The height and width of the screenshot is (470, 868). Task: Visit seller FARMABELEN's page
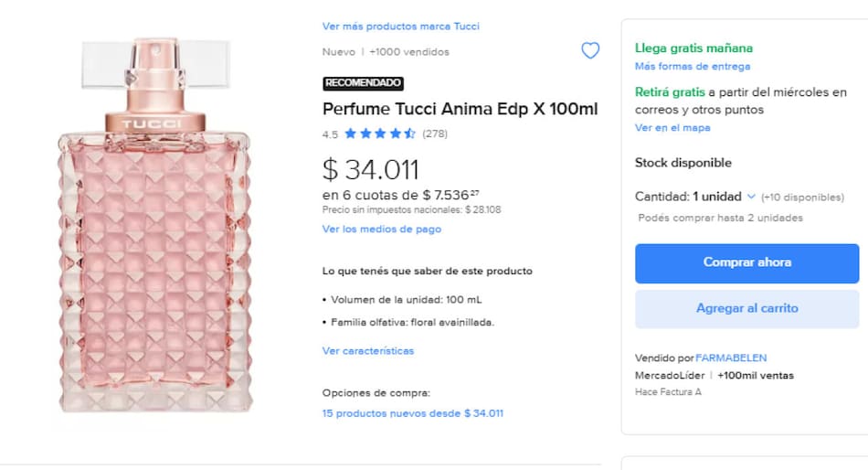click(731, 358)
